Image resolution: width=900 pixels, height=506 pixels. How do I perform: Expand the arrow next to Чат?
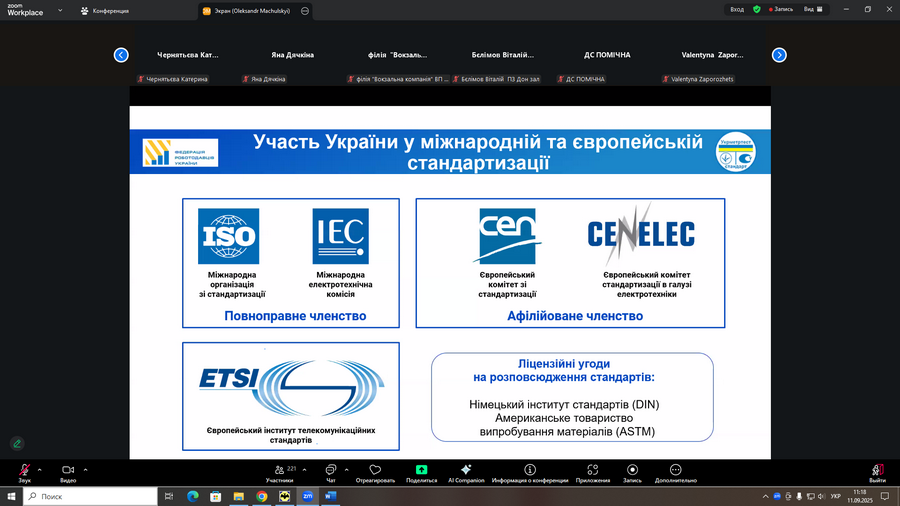pos(347,470)
